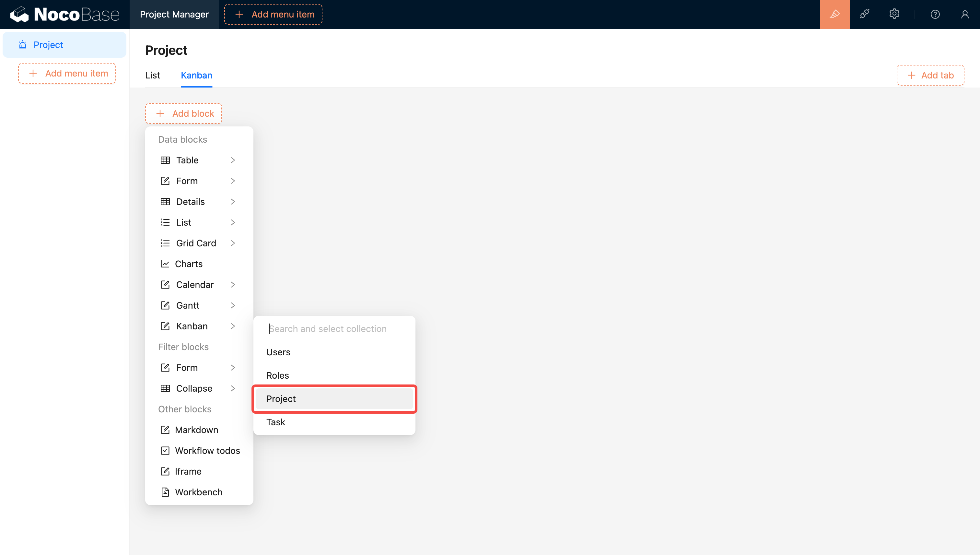Select the Workflow todos entry
980x555 pixels.
(x=199, y=451)
